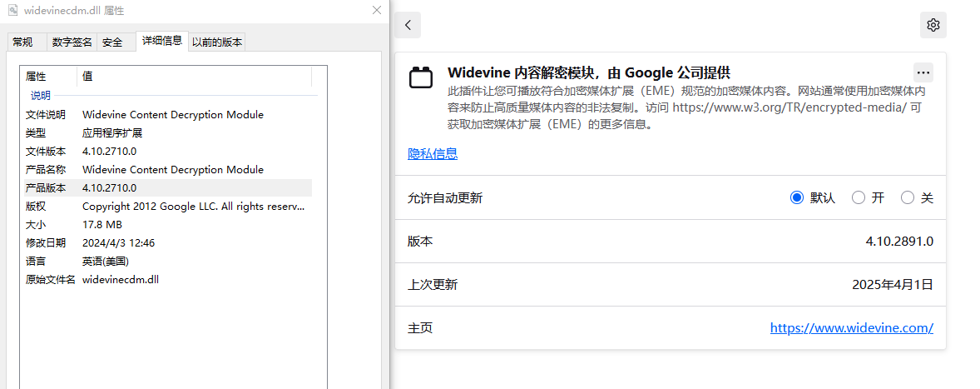The image size is (980, 389).
Task: Click the 值 column header
Action: tap(194, 77)
